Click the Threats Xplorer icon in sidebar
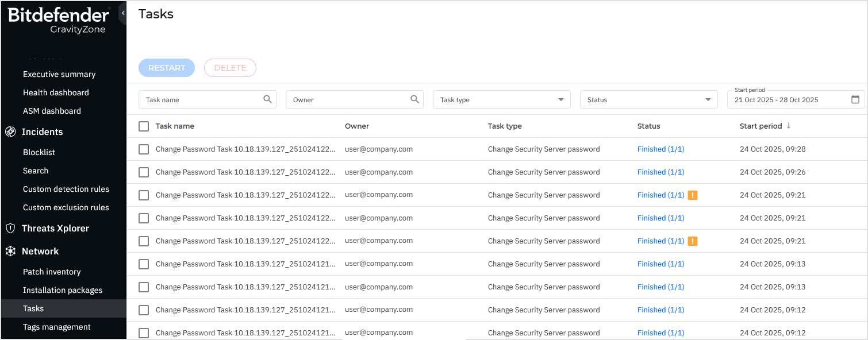 [10, 228]
